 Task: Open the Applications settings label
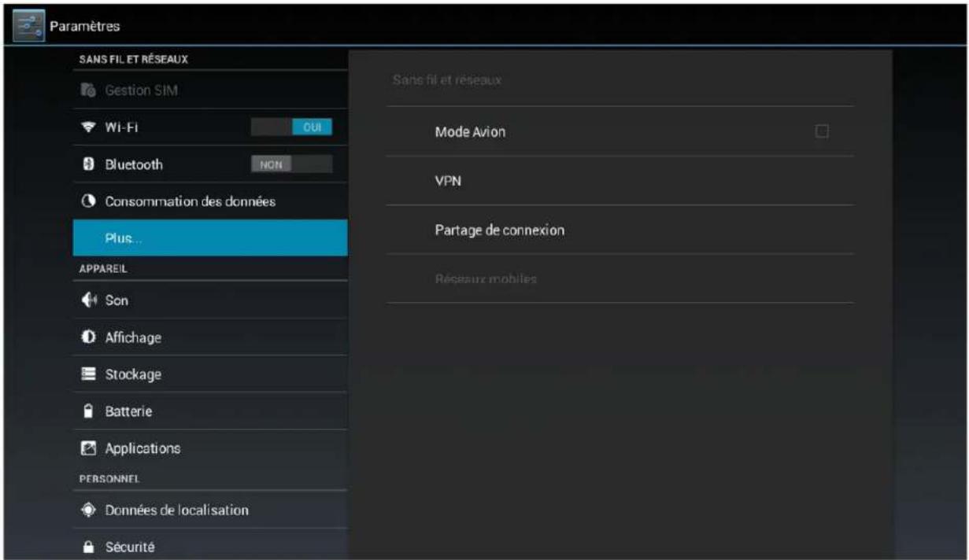coord(142,448)
